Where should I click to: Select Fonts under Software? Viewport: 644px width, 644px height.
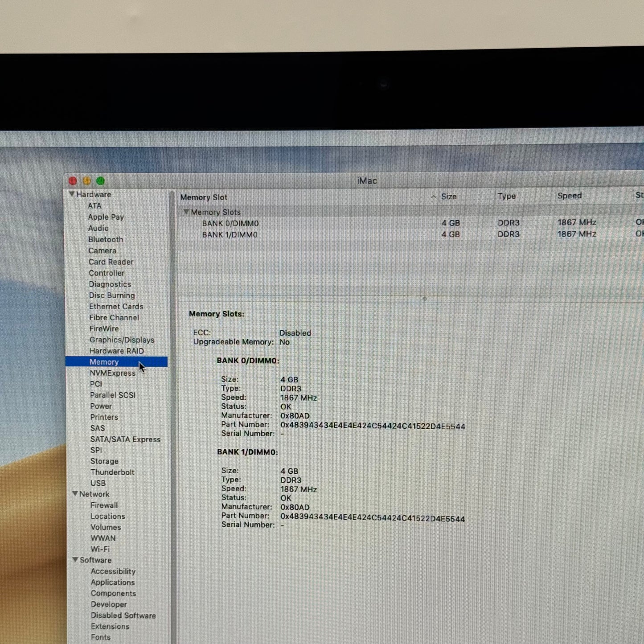pos(100,637)
